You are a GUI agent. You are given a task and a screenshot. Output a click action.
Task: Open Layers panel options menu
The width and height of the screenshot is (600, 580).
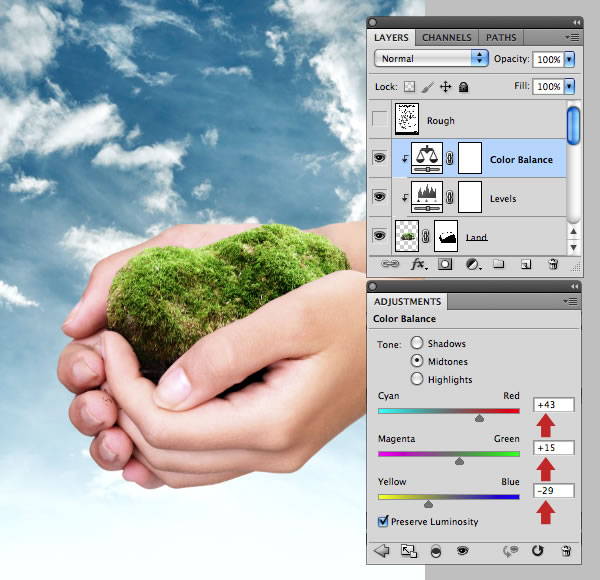click(x=572, y=37)
